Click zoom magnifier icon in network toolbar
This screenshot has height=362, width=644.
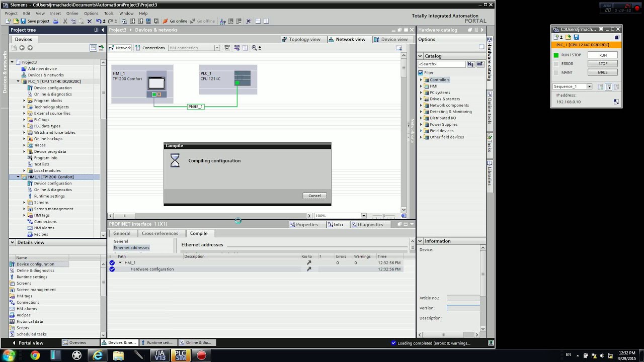pos(255,48)
